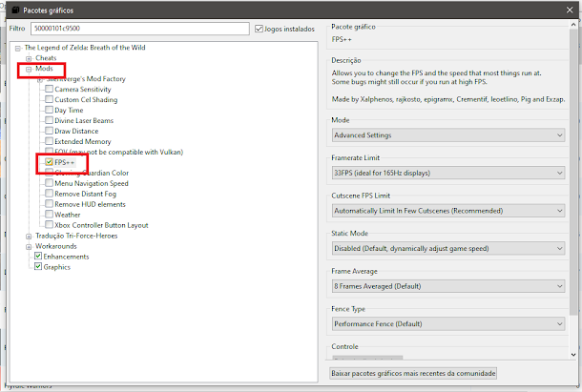Expand the Workarounds tree node
The image size is (582, 392).
coord(29,246)
